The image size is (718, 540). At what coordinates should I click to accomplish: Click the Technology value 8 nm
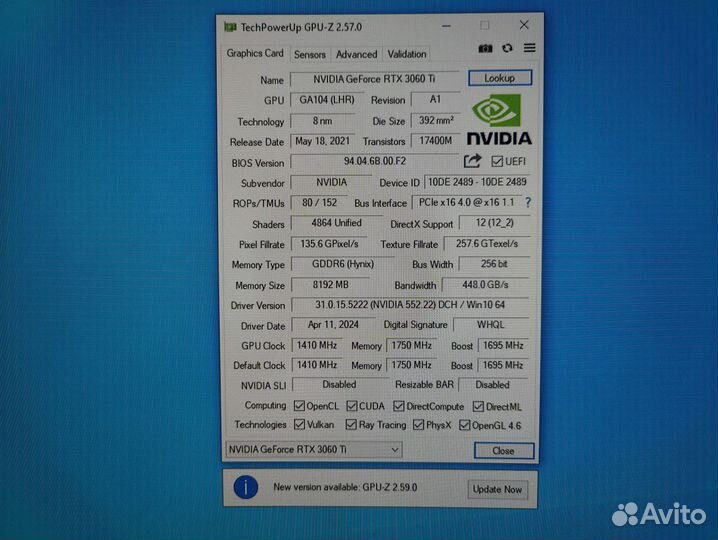[x=322, y=120]
